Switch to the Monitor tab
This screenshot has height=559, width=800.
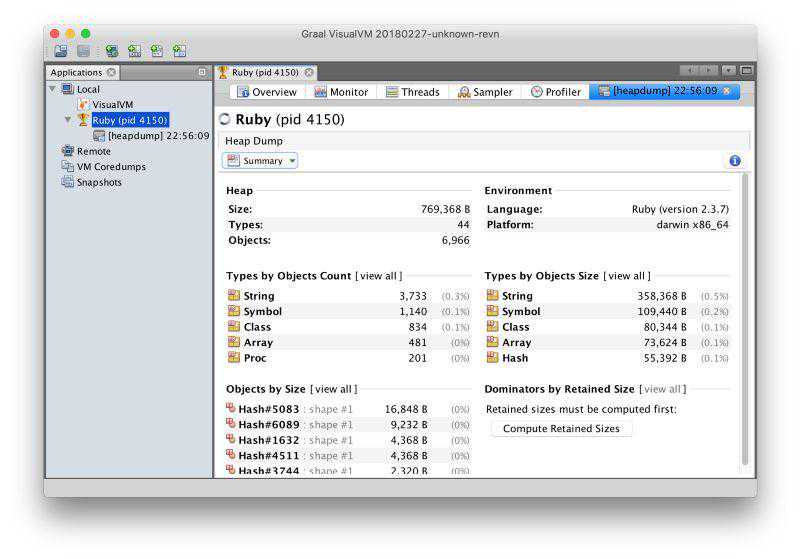click(x=341, y=92)
